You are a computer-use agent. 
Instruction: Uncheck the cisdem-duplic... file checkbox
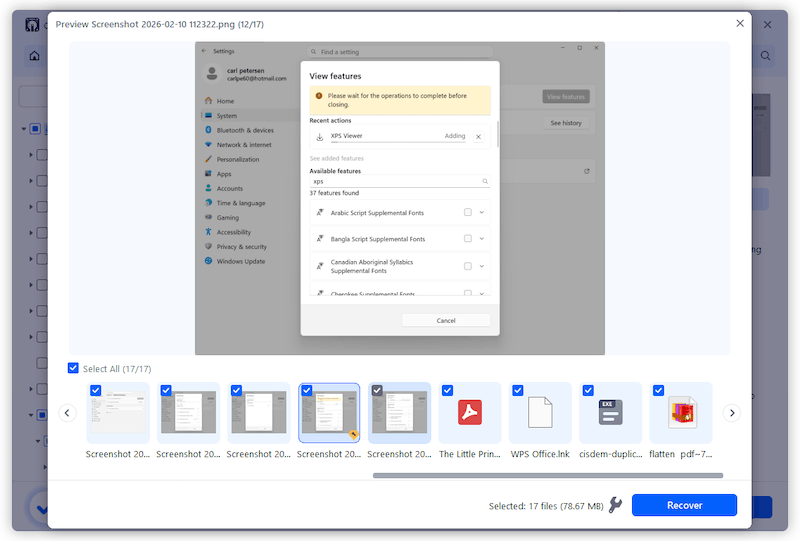pos(588,390)
